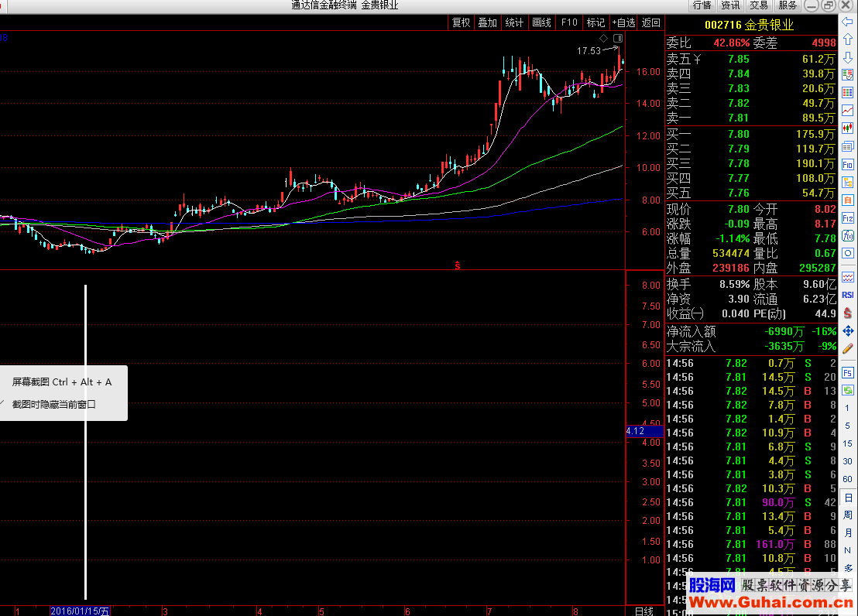Open the 资讯 menu
858x616 pixels.
pyautogui.click(x=730, y=5)
